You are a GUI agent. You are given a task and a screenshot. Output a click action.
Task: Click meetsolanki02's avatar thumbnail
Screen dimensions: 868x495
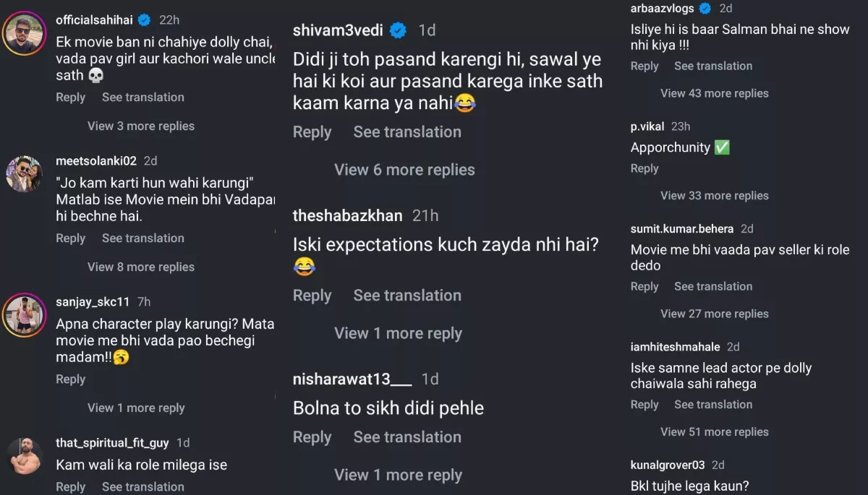[x=25, y=174]
